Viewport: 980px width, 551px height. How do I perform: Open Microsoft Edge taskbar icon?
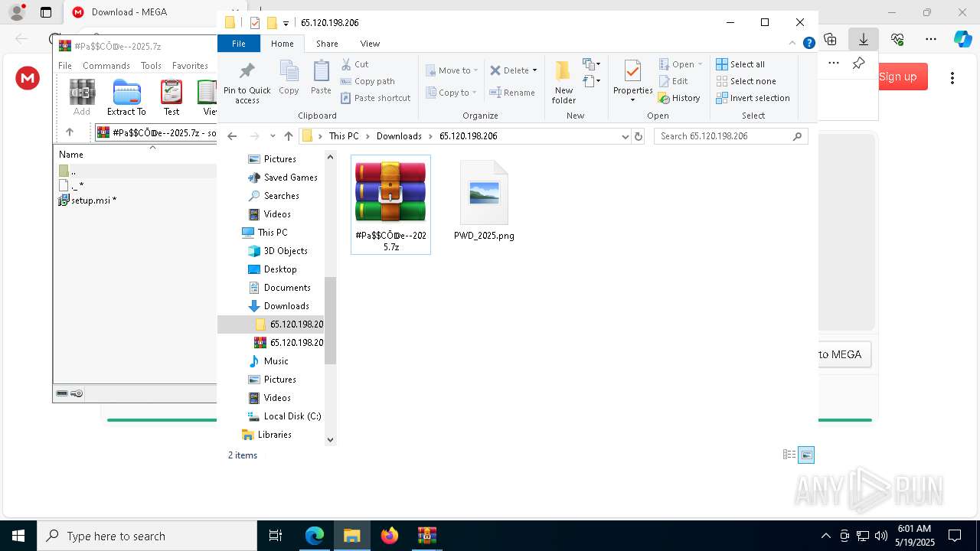(x=315, y=536)
